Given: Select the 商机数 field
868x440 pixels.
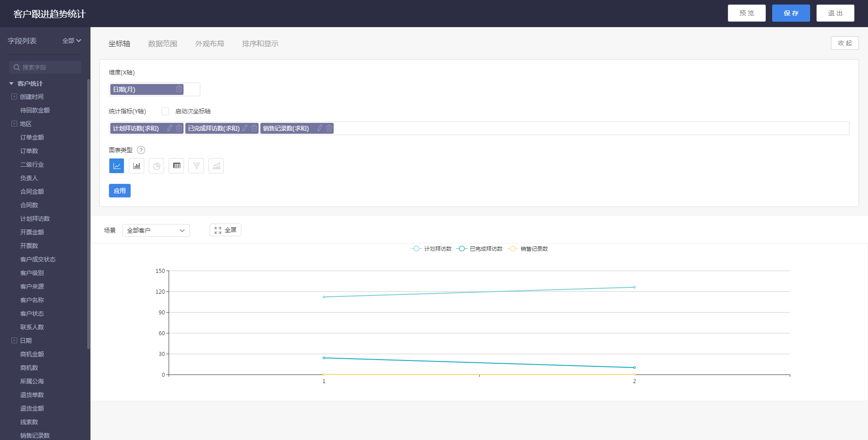Looking at the screenshot, I should click(29, 368).
